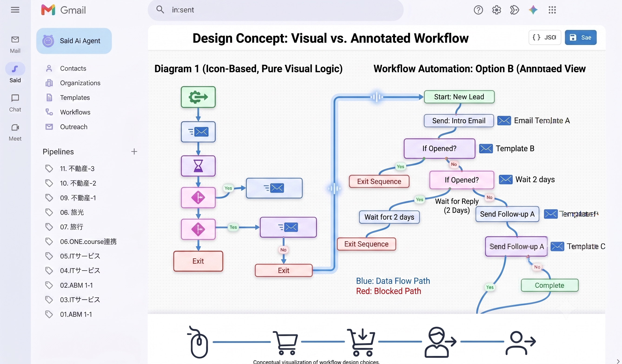Select the If Opened? node beside Template B
Screen dimensions: 622x364
pos(439,148)
